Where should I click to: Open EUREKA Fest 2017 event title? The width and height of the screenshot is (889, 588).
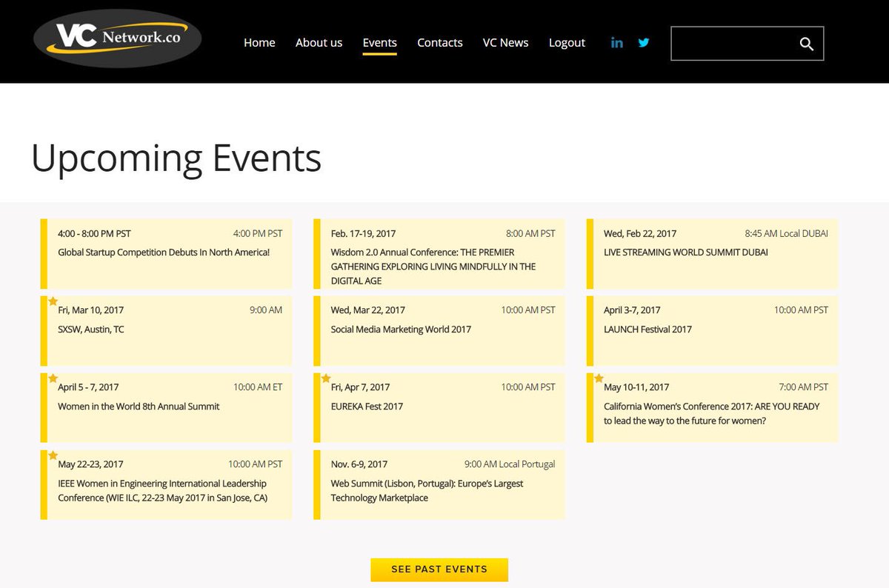(367, 407)
